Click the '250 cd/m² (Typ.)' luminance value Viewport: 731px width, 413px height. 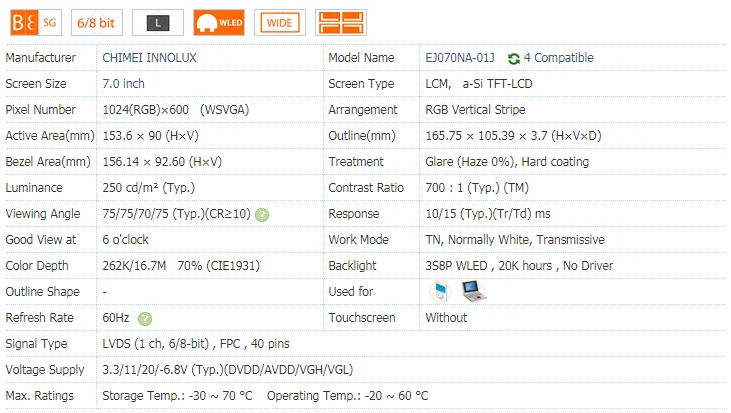coord(149,188)
